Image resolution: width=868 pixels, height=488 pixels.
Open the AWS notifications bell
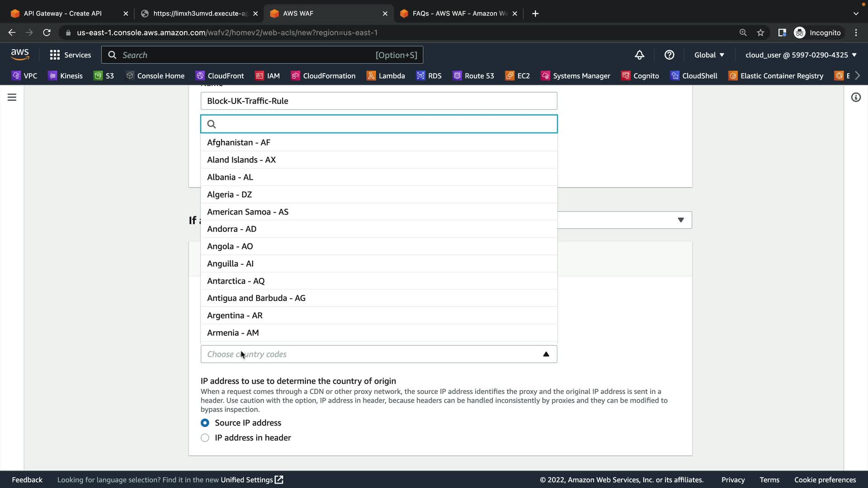[x=639, y=55]
